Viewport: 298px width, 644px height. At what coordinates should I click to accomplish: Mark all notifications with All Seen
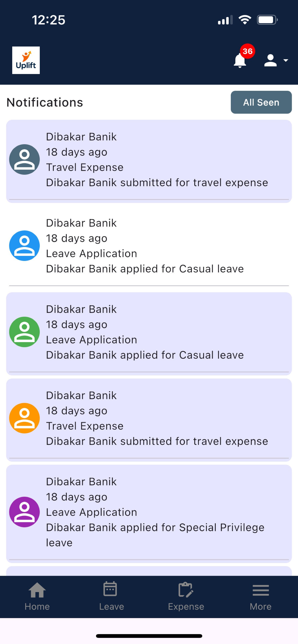(261, 102)
